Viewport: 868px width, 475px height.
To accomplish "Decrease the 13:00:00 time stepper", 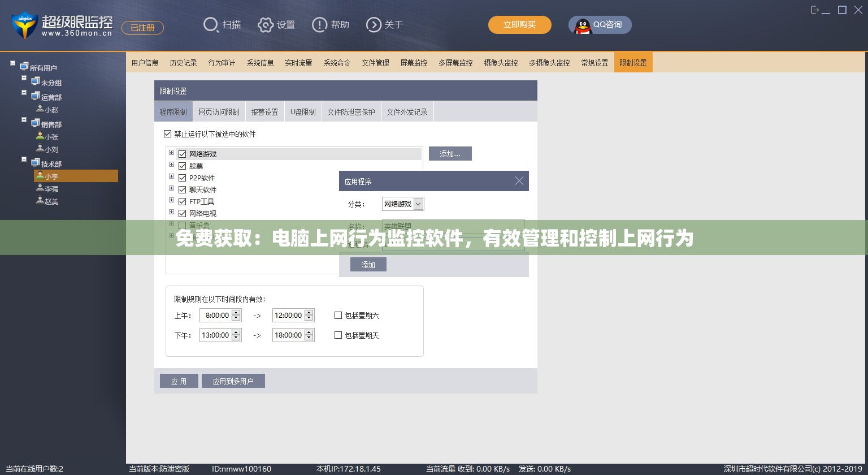I will pos(236,338).
